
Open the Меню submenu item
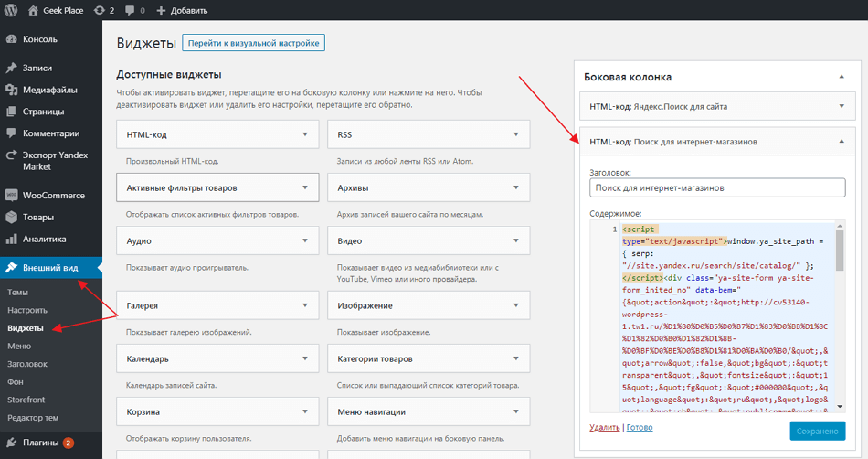[19, 346]
